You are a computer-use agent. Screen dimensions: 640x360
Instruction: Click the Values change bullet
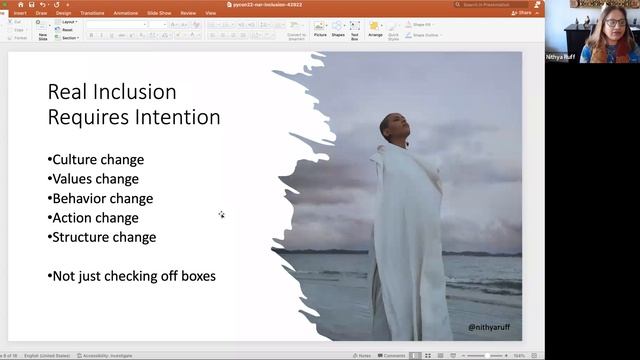click(x=93, y=179)
